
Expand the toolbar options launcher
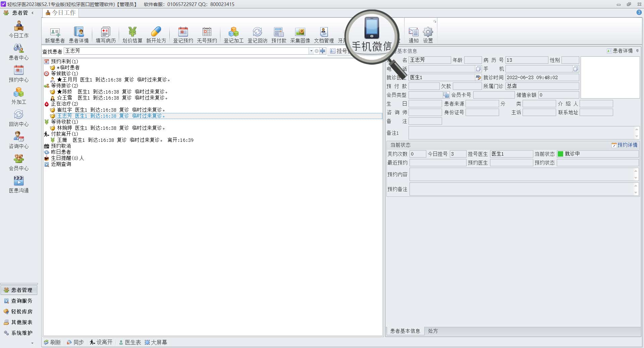pos(435,21)
